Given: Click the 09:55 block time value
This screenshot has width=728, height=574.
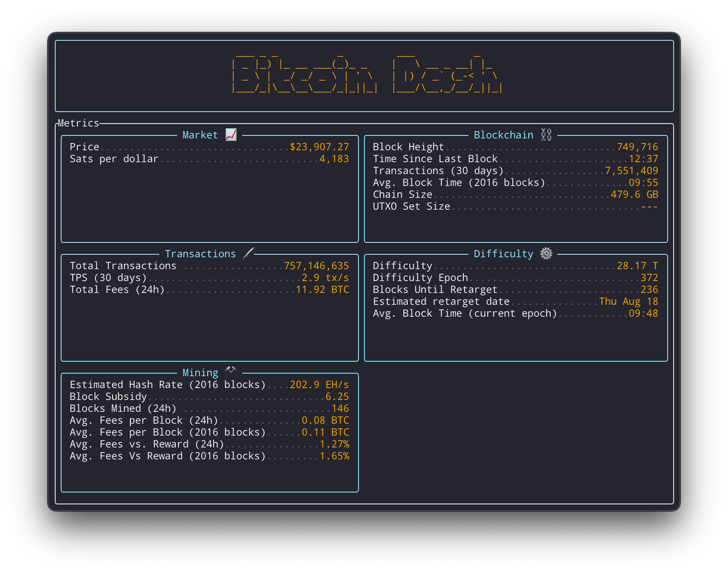Looking at the screenshot, I should (643, 183).
